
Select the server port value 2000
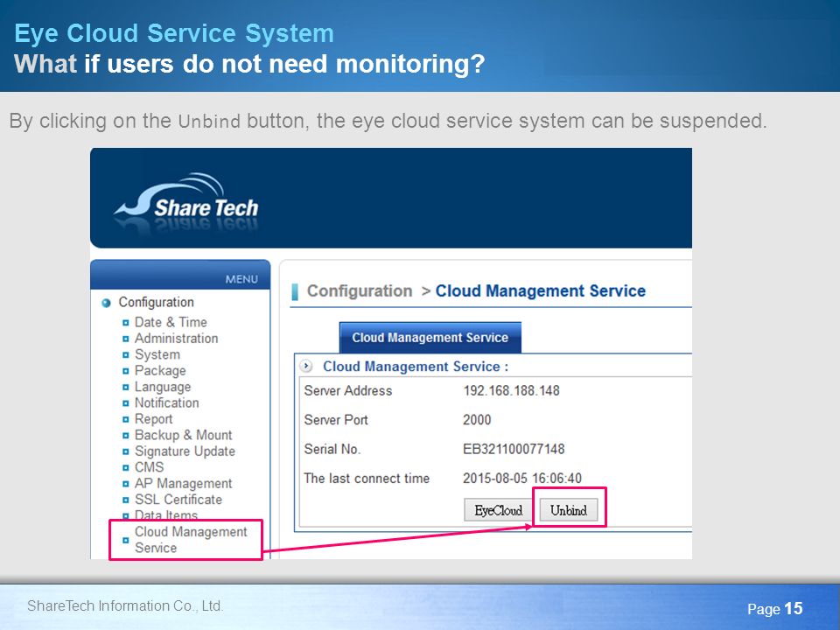477,419
